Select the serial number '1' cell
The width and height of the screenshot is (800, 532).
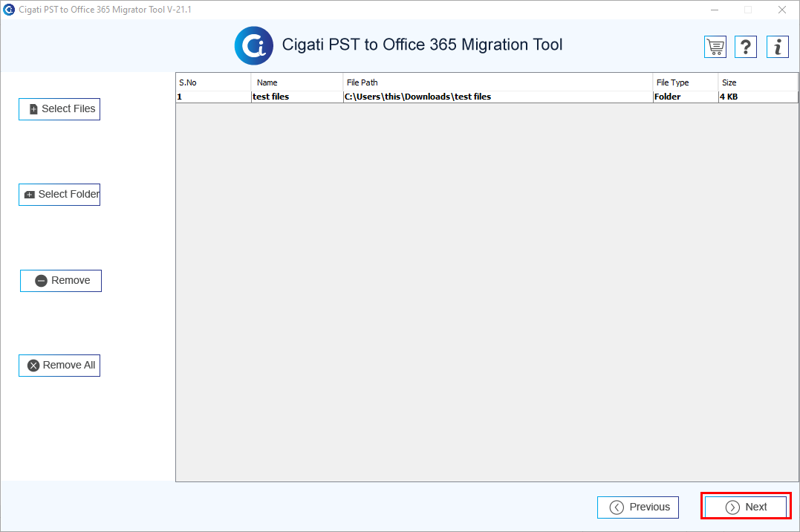[213, 97]
